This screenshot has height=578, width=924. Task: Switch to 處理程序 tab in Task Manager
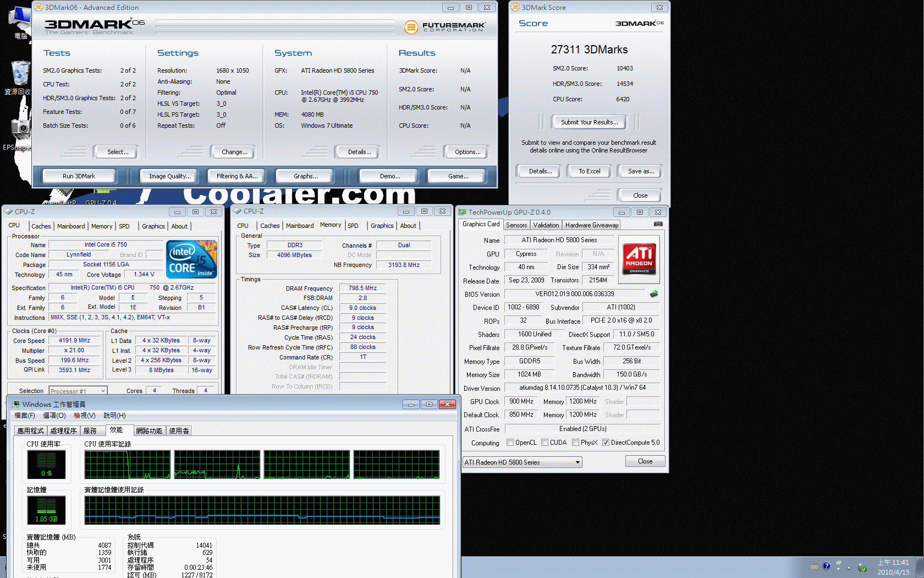[64, 431]
